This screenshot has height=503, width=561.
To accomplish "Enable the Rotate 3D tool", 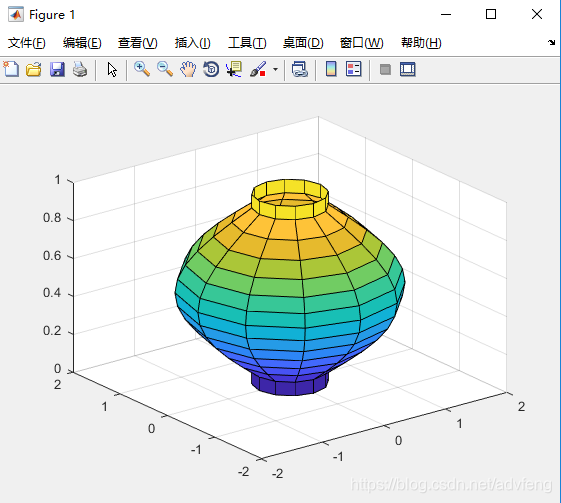I will [x=211, y=69].
